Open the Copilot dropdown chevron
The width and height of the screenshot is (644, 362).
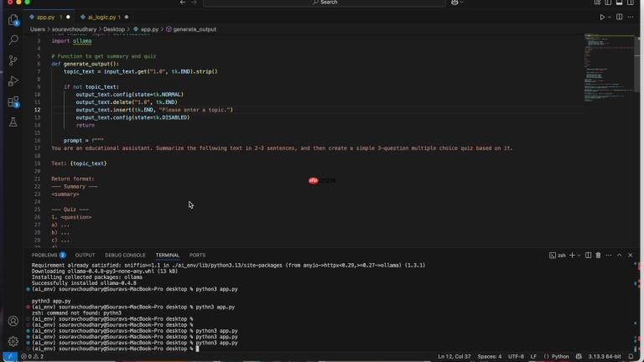[x=462, y=3]
